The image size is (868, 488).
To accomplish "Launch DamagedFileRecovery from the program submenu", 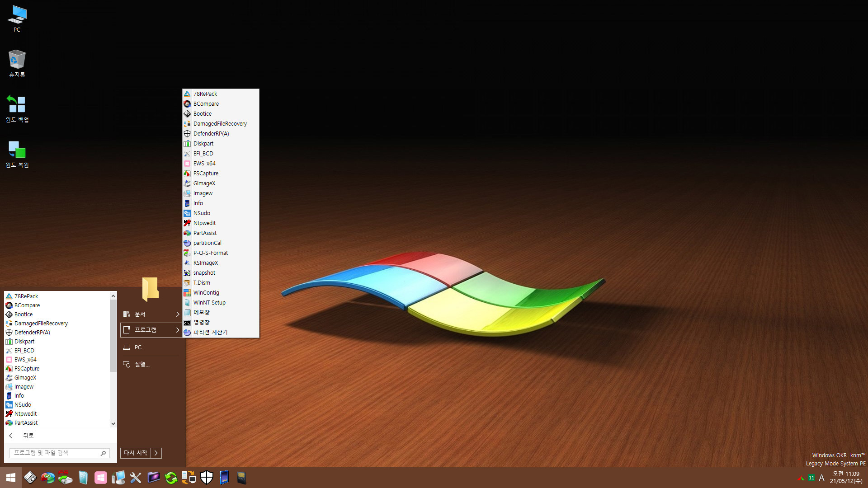I will [221, 124].
